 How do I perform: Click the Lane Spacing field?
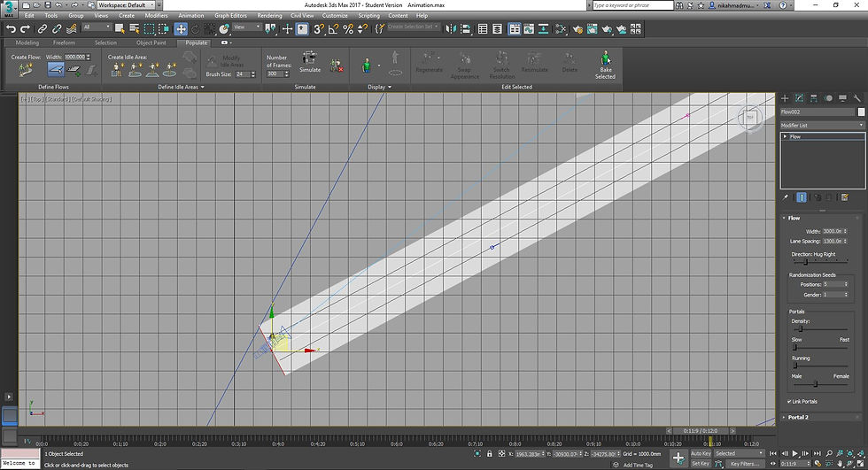pos(832,241)
